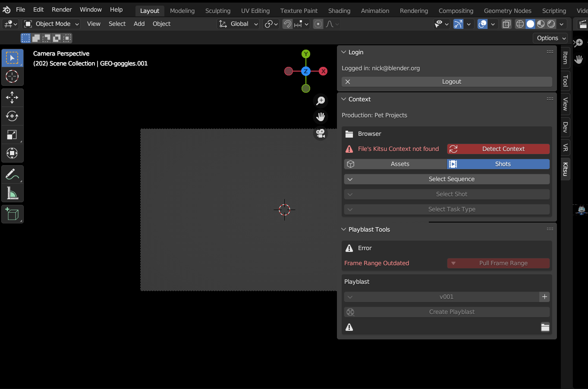Open the header Add menu
588x389 pixels.
pyautogui.click(x=139, y=24)
